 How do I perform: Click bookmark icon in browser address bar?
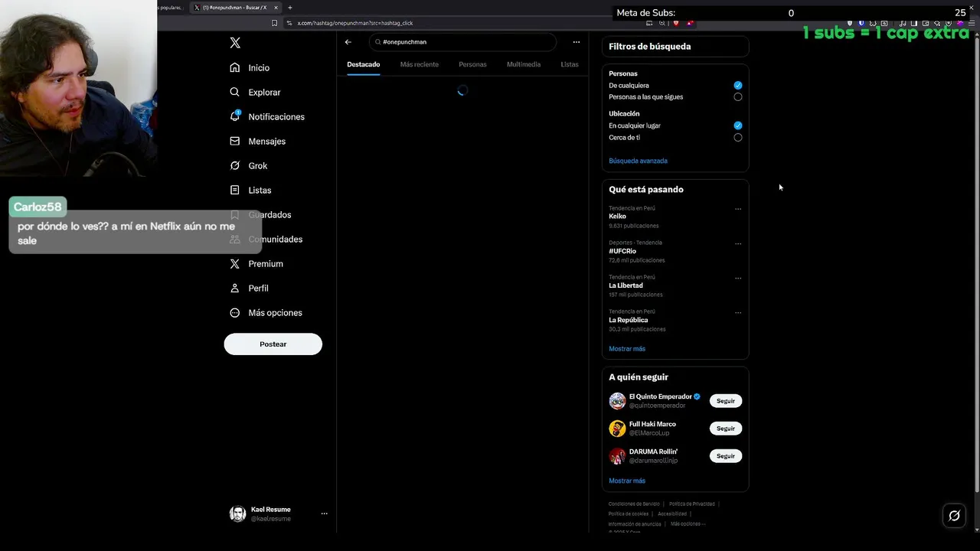(275, 23)
